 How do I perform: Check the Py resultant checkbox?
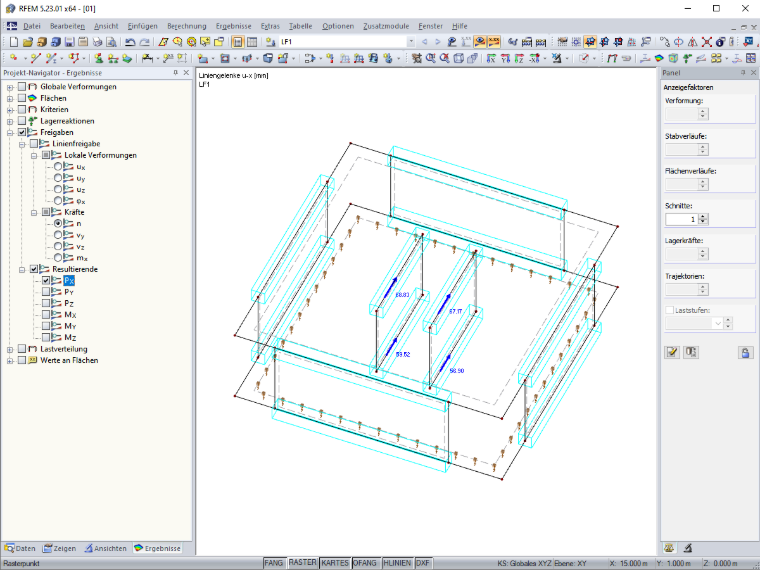[46, 292]
